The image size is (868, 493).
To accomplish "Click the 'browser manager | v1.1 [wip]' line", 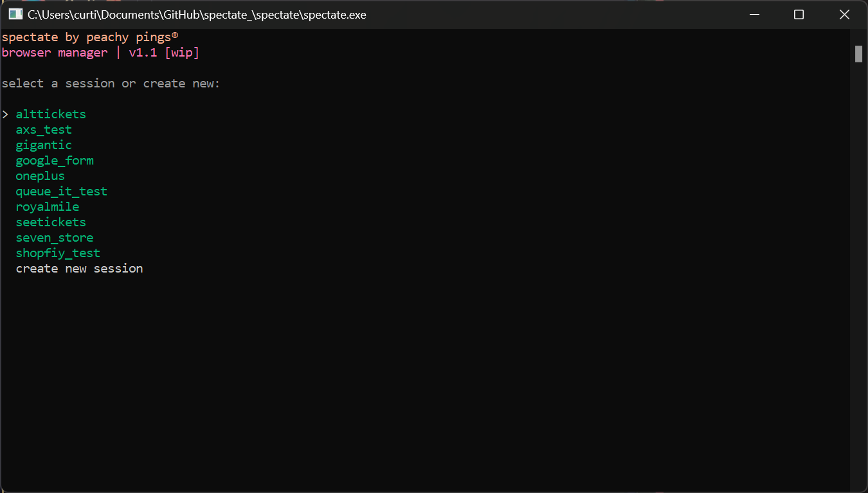I will click(100, 53).
